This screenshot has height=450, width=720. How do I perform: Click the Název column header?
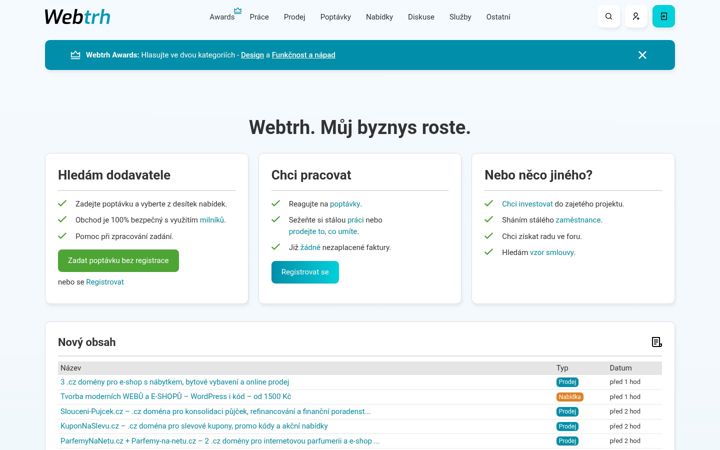coord(71,368)
